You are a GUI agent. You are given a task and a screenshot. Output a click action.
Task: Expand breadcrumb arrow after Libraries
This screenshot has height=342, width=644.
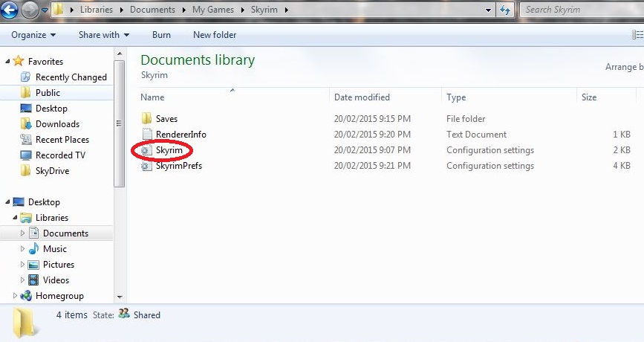(122, 10)
